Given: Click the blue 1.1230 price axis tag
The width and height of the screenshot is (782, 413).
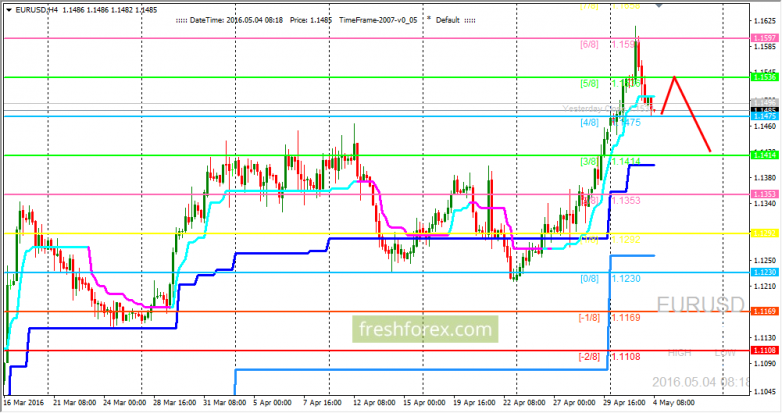Looking at the screenshot, I should (764, 272).
